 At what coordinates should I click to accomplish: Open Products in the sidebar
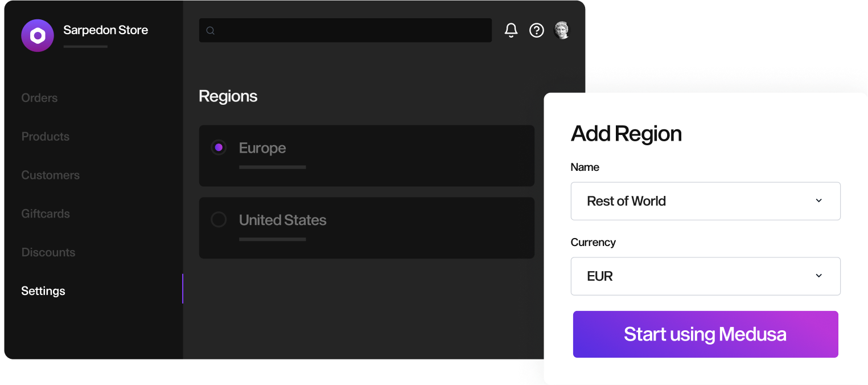(46, 137)
